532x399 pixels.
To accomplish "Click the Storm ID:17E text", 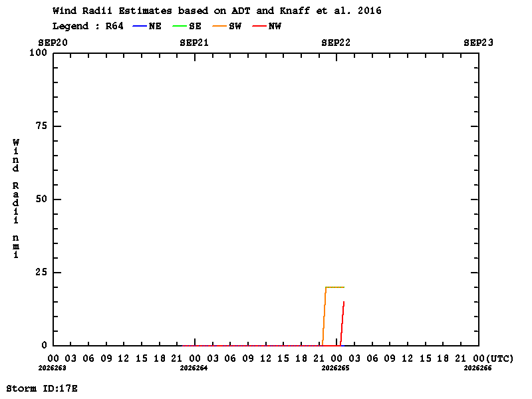I will click(x=42, y=388).
